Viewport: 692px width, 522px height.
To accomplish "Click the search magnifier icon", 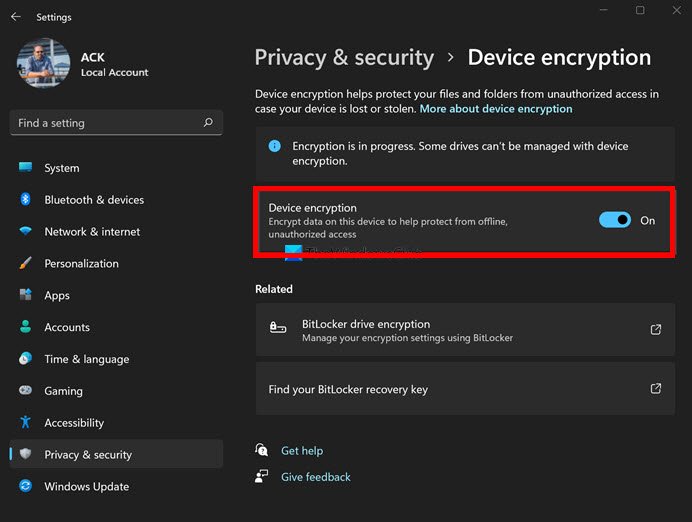I will coord(208,123).
